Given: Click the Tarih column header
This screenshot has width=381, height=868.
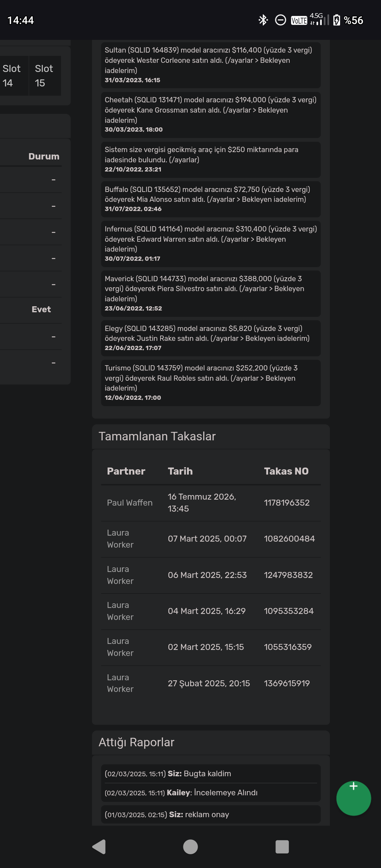Looking at the screenshot, I should (180, 471).
